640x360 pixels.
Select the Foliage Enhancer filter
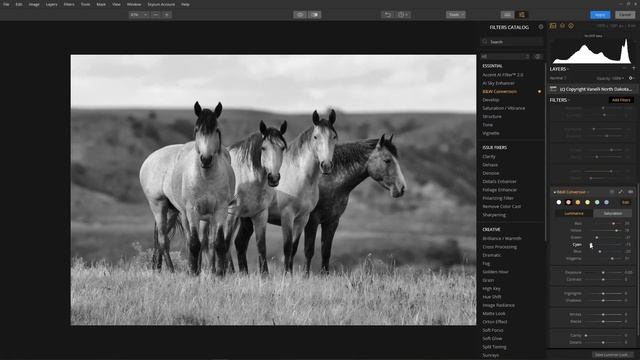[500, 190]
